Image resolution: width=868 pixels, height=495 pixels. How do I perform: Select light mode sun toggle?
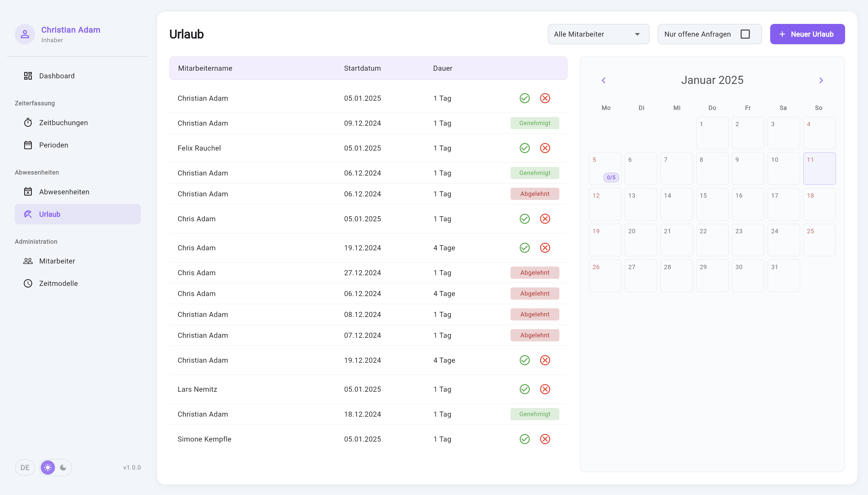[48, 467]
